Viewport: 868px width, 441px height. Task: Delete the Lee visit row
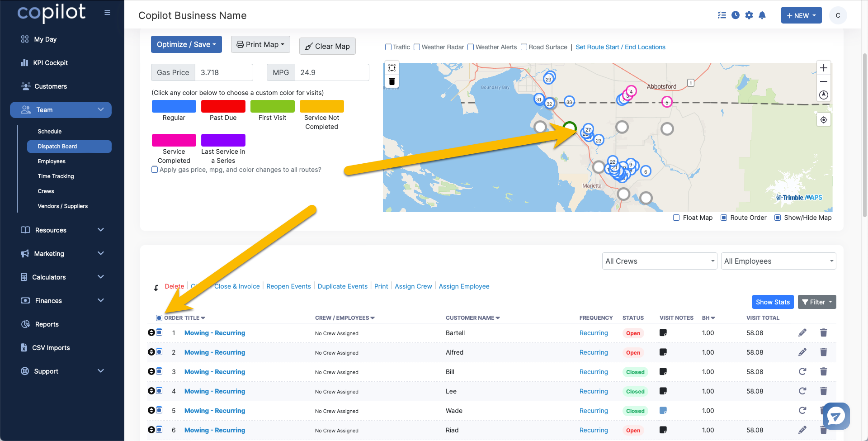pyautogui.click(x=824, y=391)
